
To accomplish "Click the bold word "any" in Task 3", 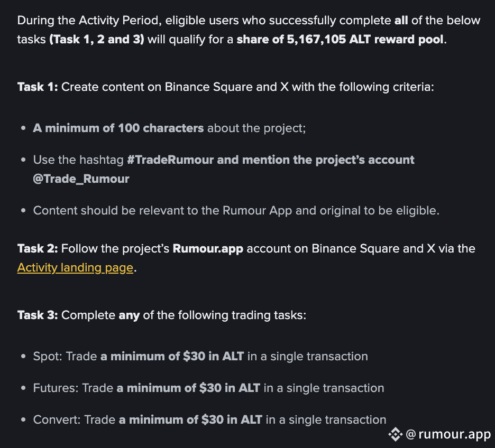I will point(129,315).
